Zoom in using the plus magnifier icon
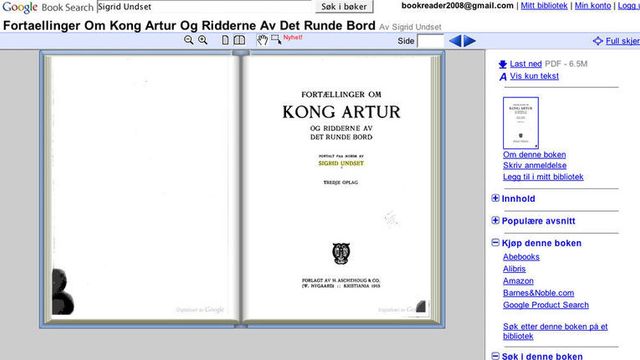Screen dimensions: 640x360 click(x=202, y=40)
